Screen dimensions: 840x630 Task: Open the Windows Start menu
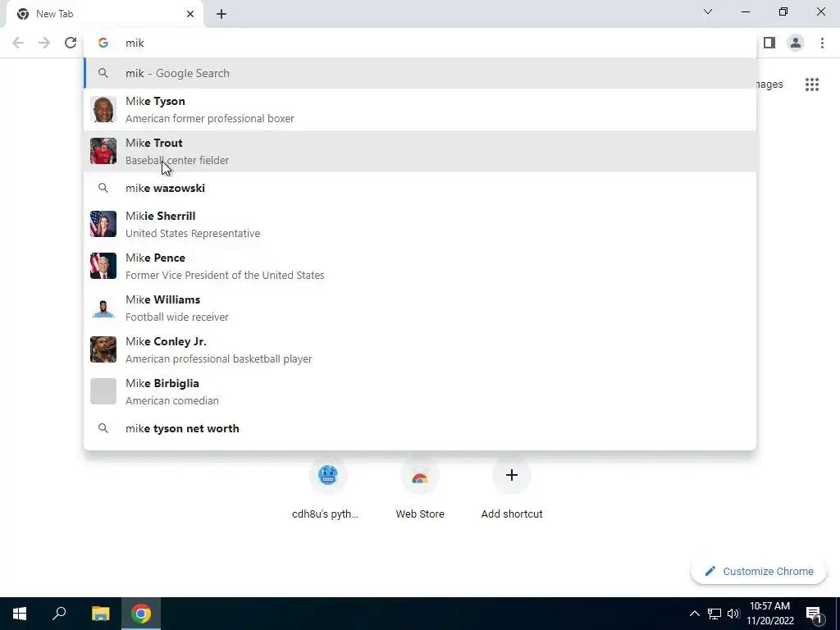click(x=20, y=614)
